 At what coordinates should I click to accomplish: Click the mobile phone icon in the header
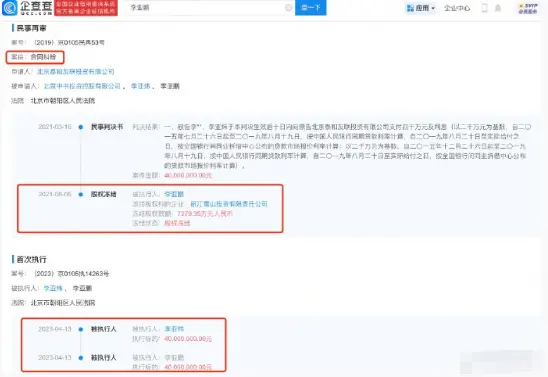pos(484,8)
